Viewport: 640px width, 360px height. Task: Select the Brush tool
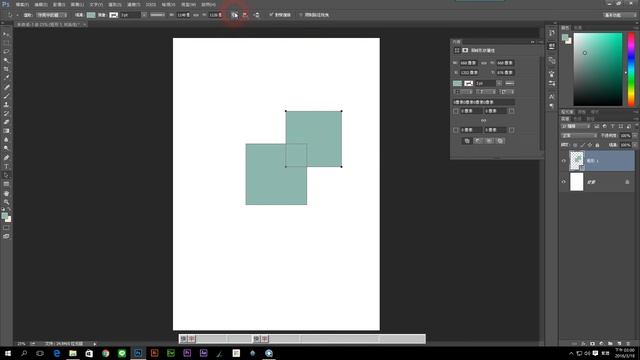[x=6, y=96]
